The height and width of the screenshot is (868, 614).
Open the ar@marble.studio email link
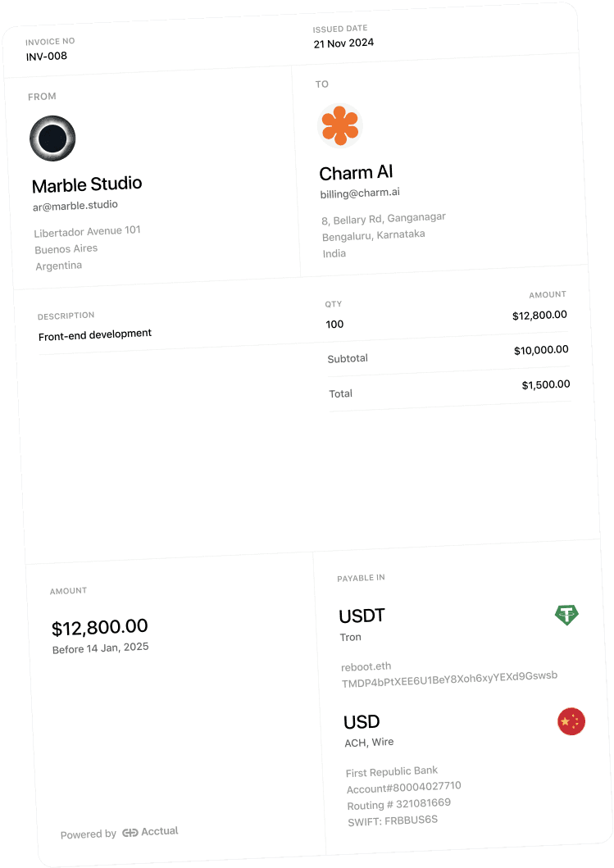tap(75, 206)
